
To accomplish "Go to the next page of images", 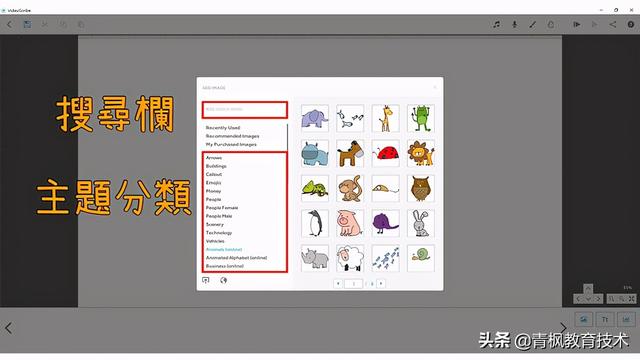I will click(381, 283).
